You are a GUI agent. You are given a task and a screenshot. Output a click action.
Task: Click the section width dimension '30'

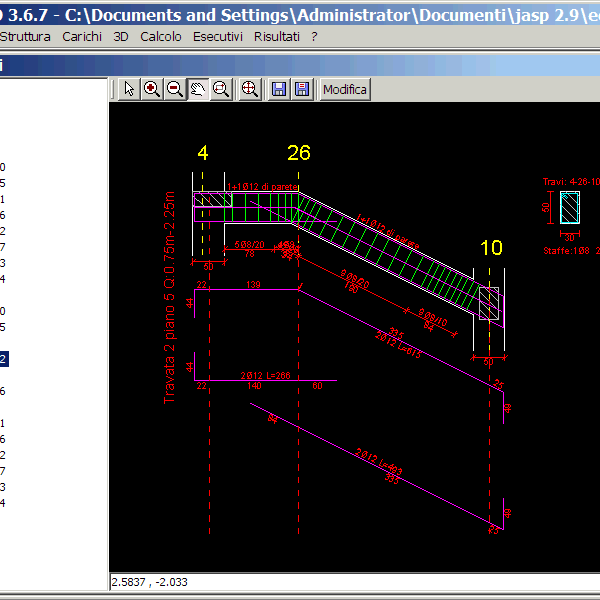[x=570, y=238]
